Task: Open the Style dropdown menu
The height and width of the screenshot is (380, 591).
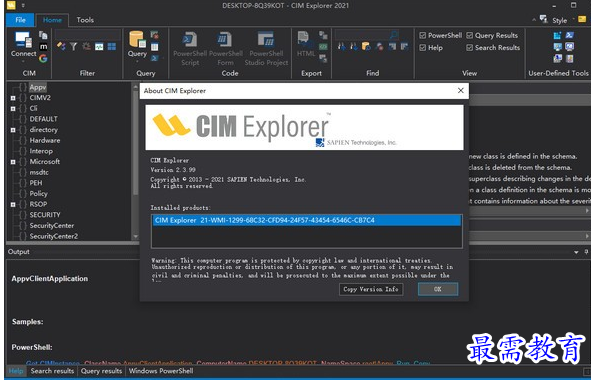Action: (574, 18)
